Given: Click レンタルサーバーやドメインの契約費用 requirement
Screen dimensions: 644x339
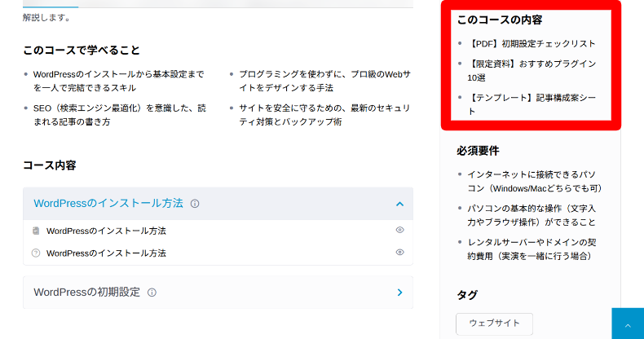Looking at the screenshot, I should pos(532,249).
